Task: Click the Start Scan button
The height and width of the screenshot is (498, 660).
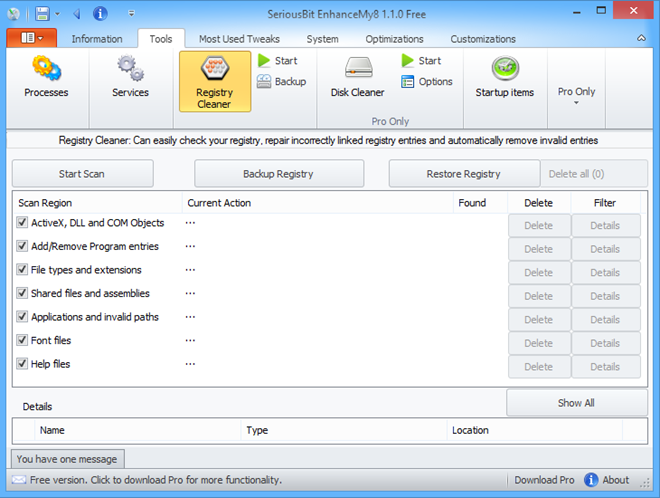Action: click(82, 173)
